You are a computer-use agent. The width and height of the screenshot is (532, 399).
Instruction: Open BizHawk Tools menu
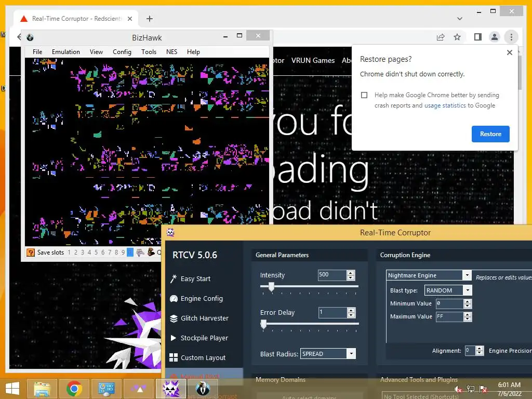point(149,52)
